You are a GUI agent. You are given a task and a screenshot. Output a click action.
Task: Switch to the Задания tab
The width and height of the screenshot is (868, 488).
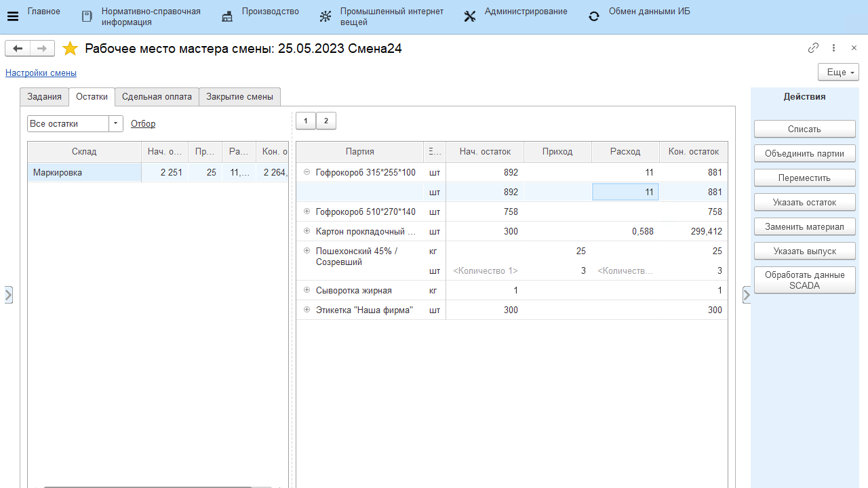pos(44,97)
